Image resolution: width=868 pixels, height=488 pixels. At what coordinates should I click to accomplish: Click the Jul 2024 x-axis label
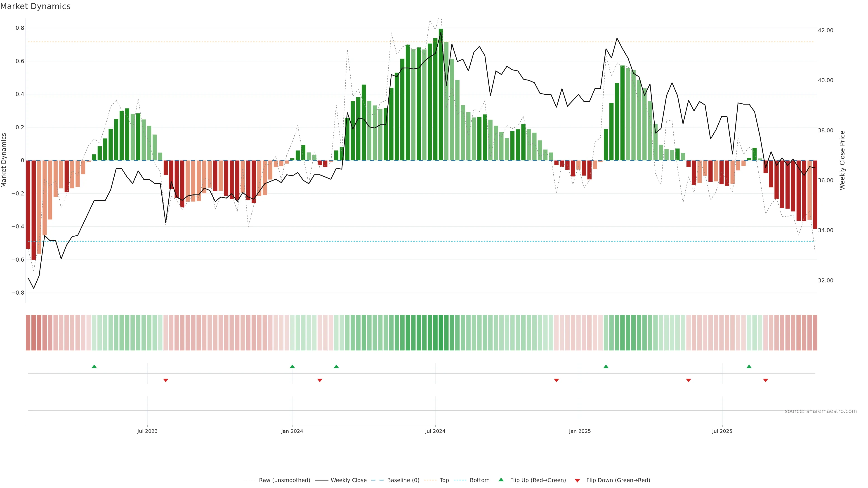click(x=435, y=431)
